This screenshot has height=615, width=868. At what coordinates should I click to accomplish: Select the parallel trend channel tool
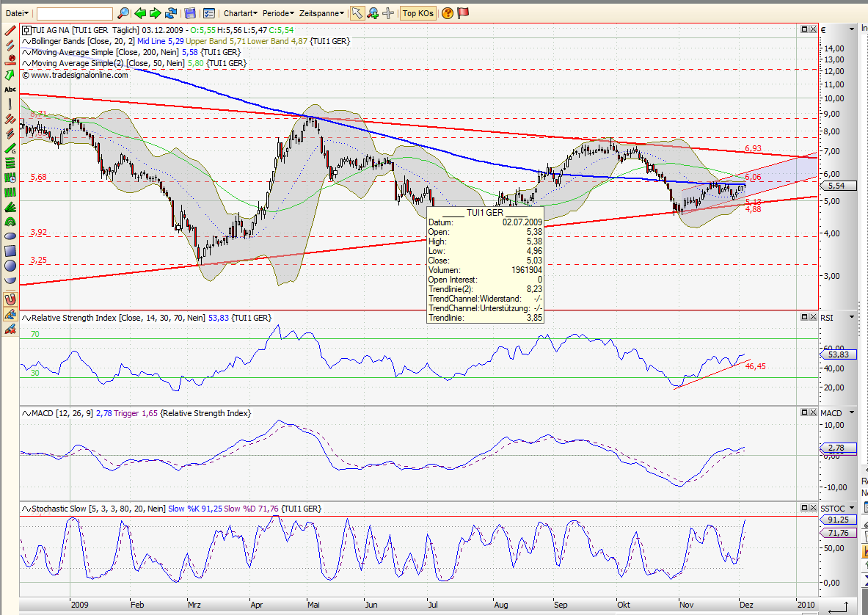pyautogui.click(x=10, y=44)
